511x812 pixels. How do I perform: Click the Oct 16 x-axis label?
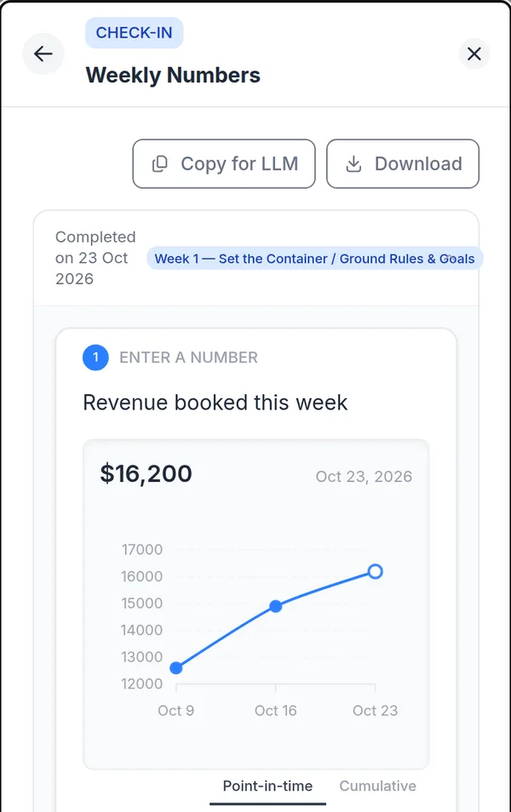click(276, 711)
